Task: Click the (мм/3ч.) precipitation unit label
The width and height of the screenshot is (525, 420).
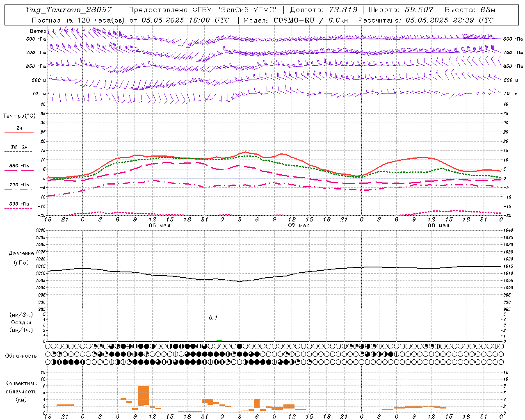Action: 21,315
